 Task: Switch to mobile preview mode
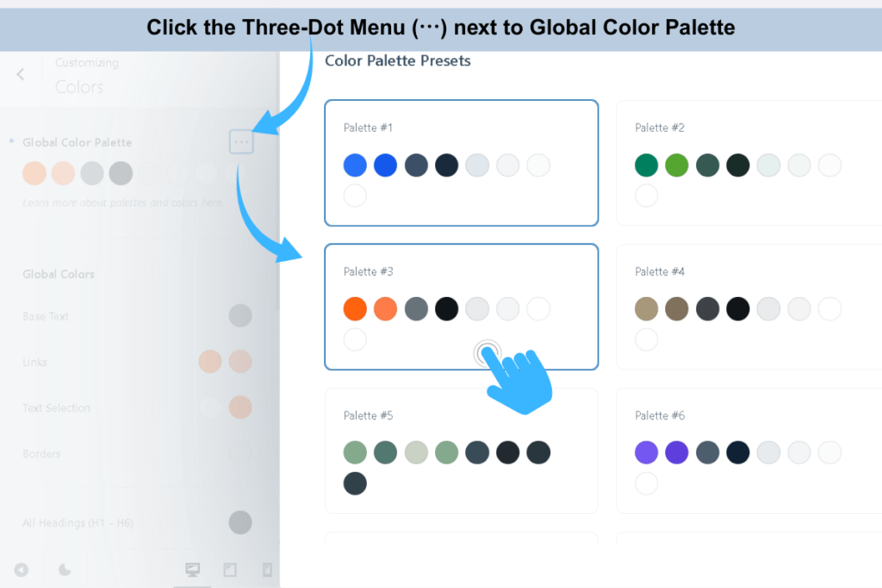point(266,569)
